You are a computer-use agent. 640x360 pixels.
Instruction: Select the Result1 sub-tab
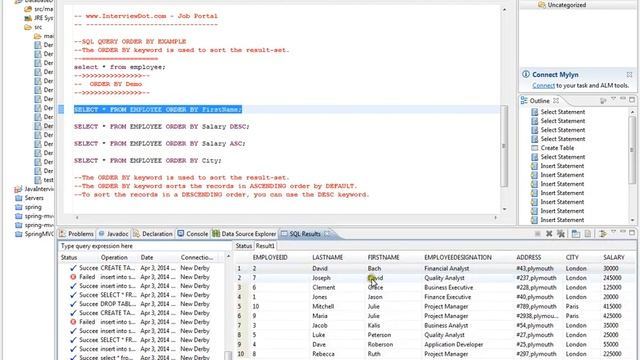265,246
